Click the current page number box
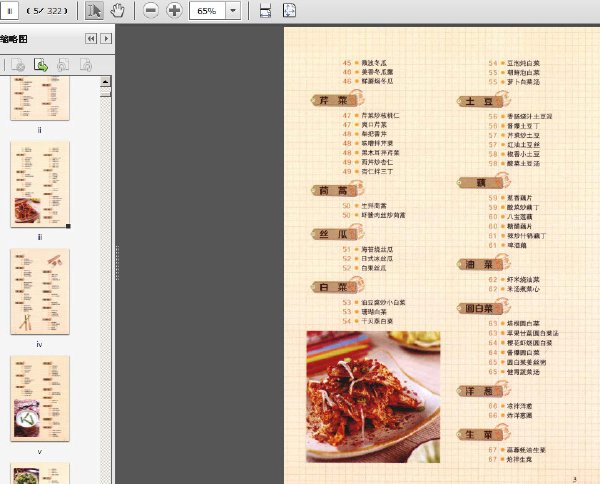600x484 pixels. pos(10,11)
